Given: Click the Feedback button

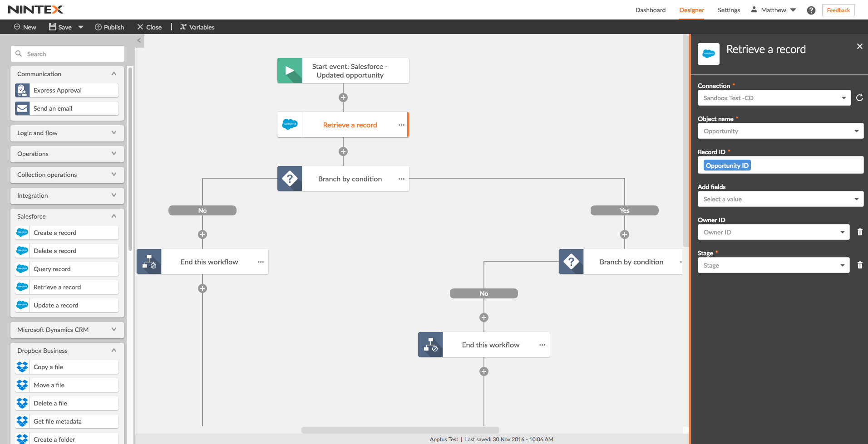Looking at the screenshot, I should click(x=838, y=10).
